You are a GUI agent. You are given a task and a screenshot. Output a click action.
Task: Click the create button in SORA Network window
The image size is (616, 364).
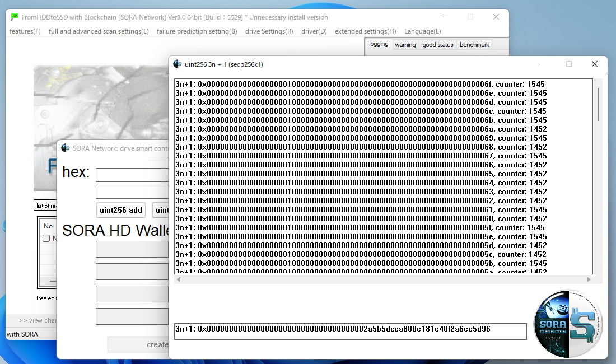point(138,344)
